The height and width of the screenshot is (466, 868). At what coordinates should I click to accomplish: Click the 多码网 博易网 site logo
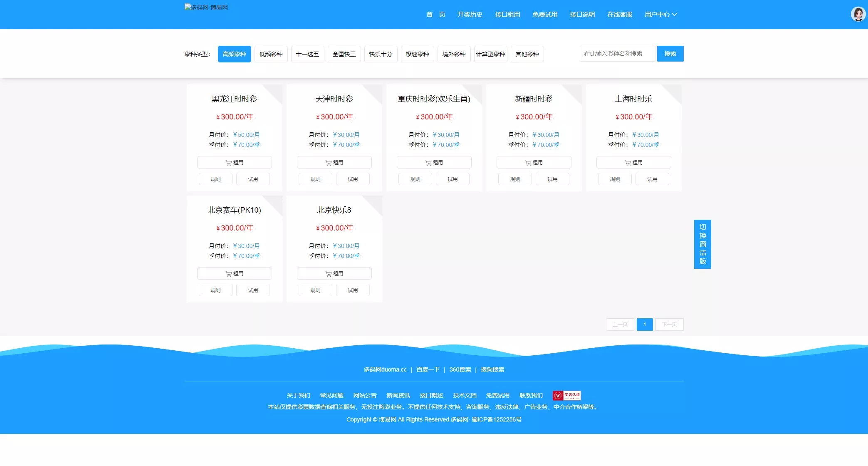pos(206,7)
